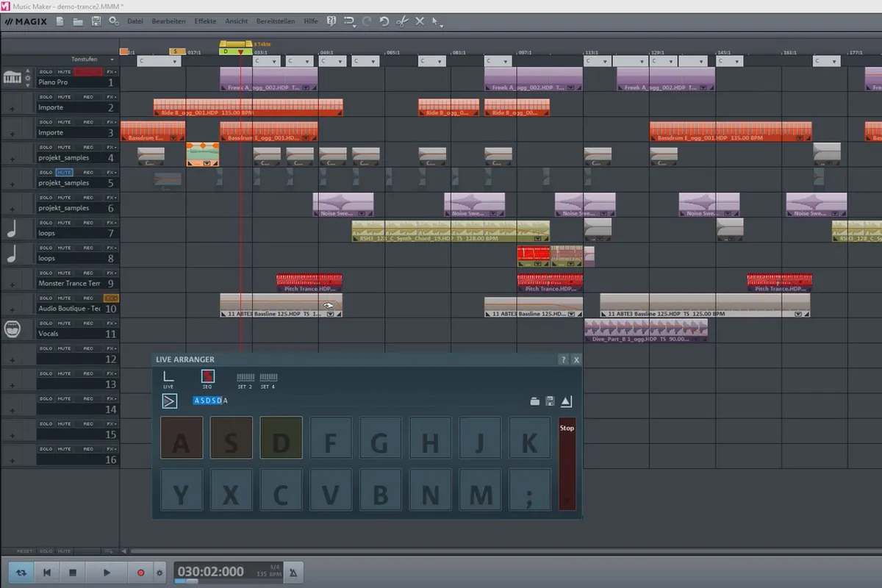882x588 pixels.
Task: Open FX dropdown on Piano Pro track
Action: [x=111, y=72]
